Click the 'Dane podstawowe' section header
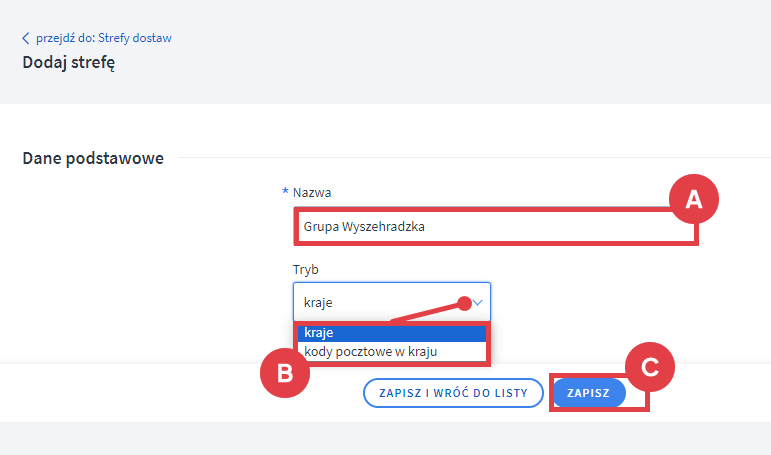This screenshot has width=771, height=455. 93,158
